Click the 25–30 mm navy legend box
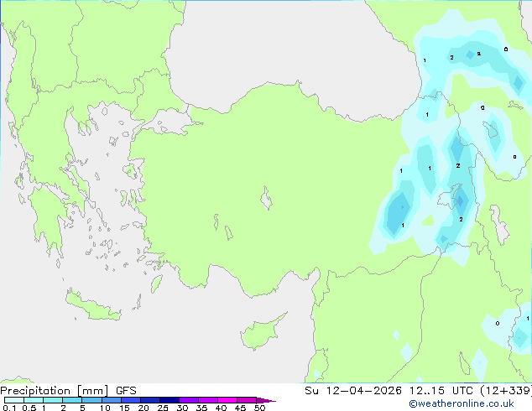The height and width of the screenshot is (411, 532). pyautogui.click(x=169, y=400)
